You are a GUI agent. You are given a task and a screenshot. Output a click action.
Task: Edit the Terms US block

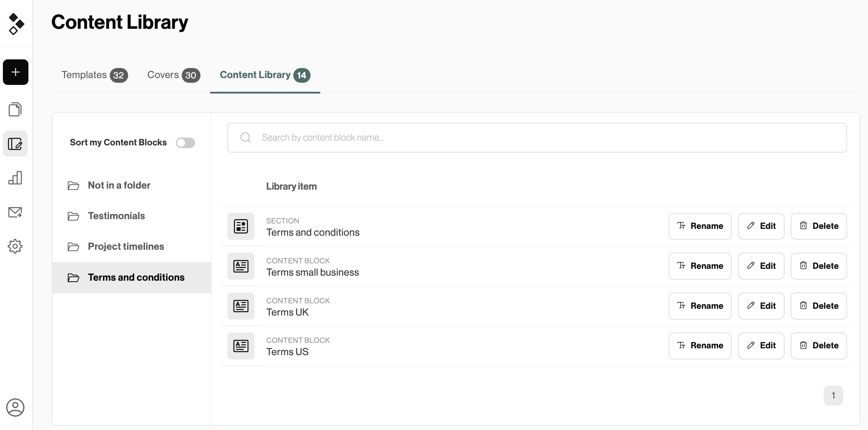click(761, 346)
